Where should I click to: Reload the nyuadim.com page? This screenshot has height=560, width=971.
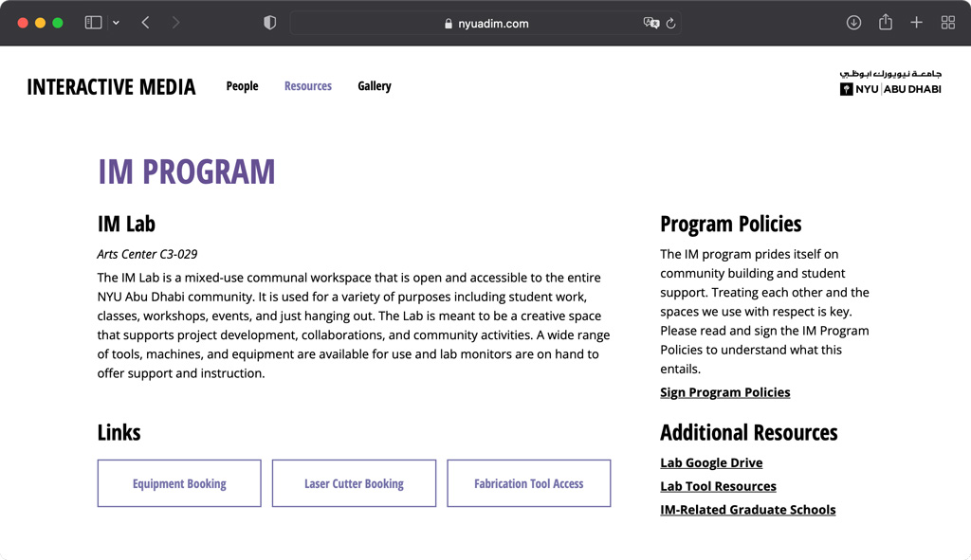tap(670, 23)
